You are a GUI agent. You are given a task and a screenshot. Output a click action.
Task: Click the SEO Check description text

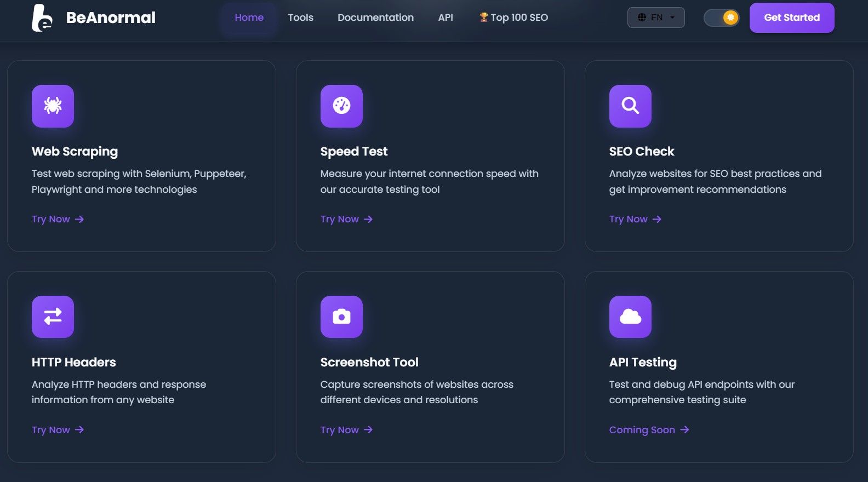point(716,181)
